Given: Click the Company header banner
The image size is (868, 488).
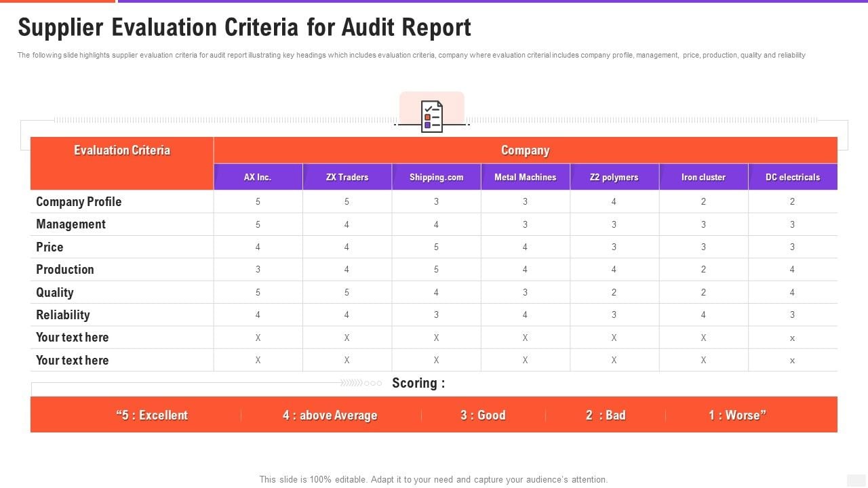Looking at the screenshot, I should pos(526,150).
